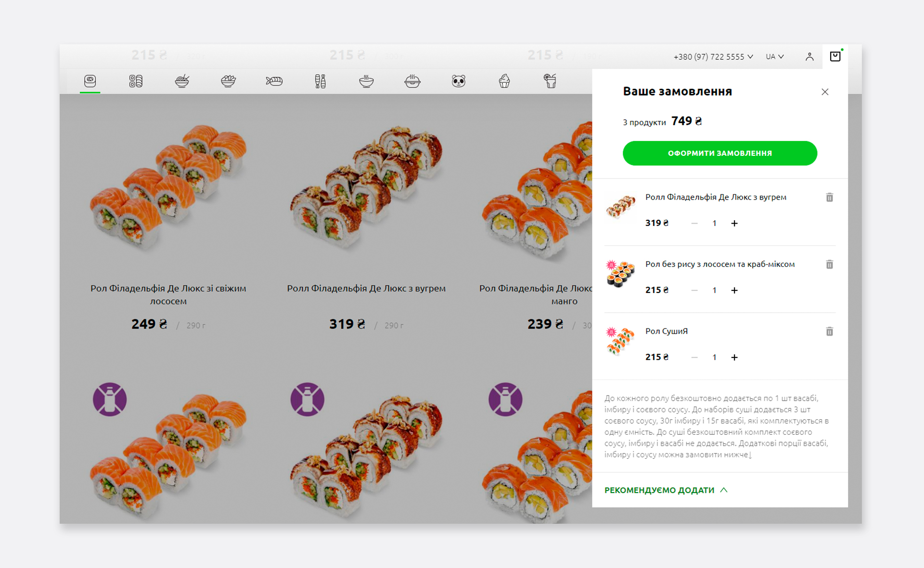Select the nigiri sushi category icon
The height and width of the screenshot is (568, 924).
[x=274, y=81]
